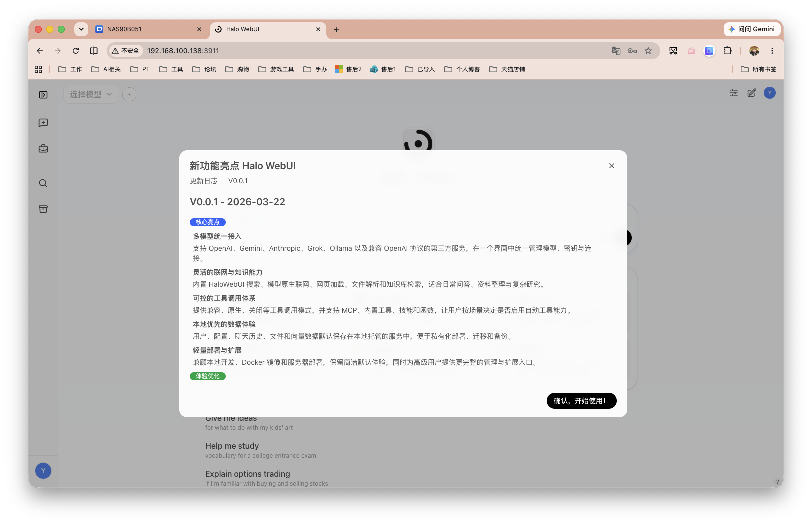The image size is (812, 525).
Task: Expand the 选择模型 model dropdown
Action: coord(91,94)
